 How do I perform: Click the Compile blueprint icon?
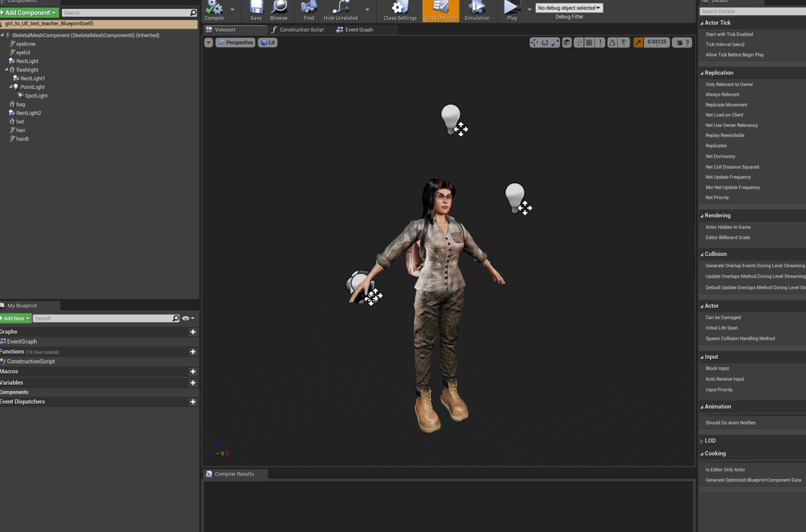(x=214, y=8)
